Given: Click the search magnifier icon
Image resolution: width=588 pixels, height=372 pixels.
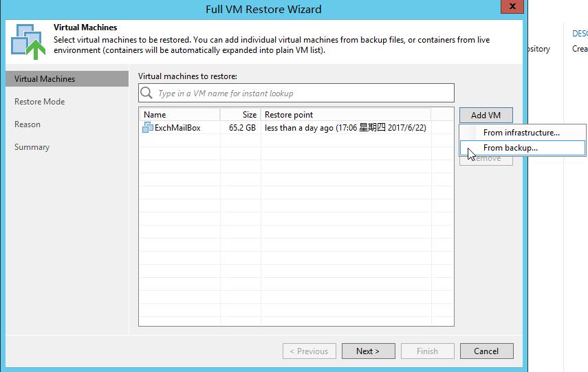Looking at the screenshot, I should tap(146, 93).
